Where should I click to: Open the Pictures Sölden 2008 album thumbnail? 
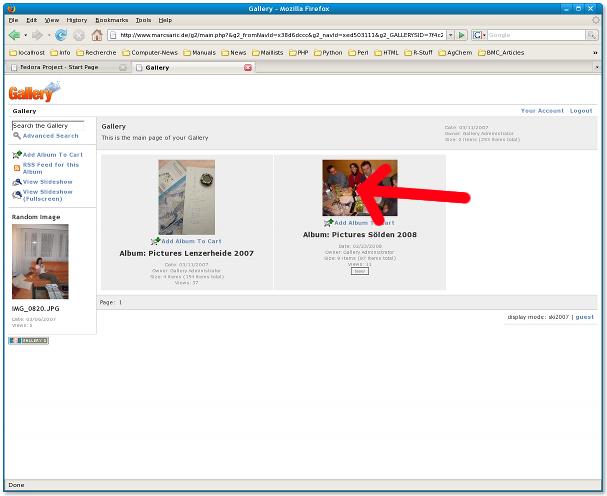point(359,188)
